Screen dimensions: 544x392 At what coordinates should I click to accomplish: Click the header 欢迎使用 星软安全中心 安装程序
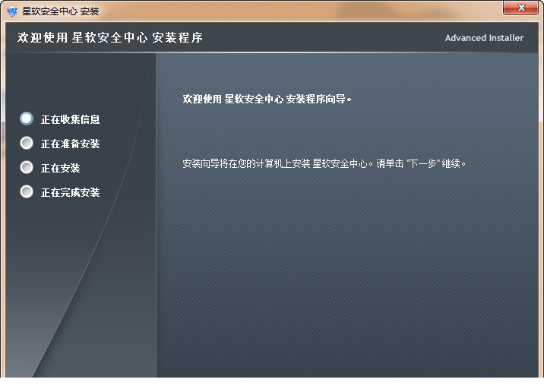[110, 37]
